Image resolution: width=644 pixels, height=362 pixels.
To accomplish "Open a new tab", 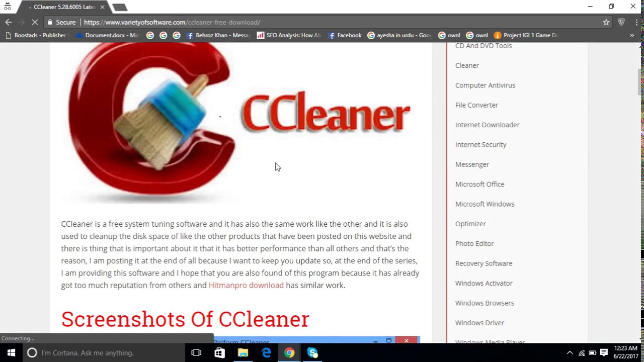I will (120, 7).
